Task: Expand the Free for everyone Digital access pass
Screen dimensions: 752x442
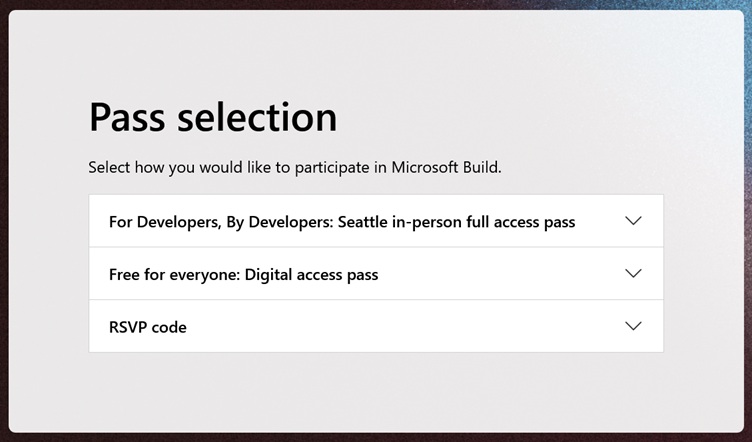Action: point(376,274)
